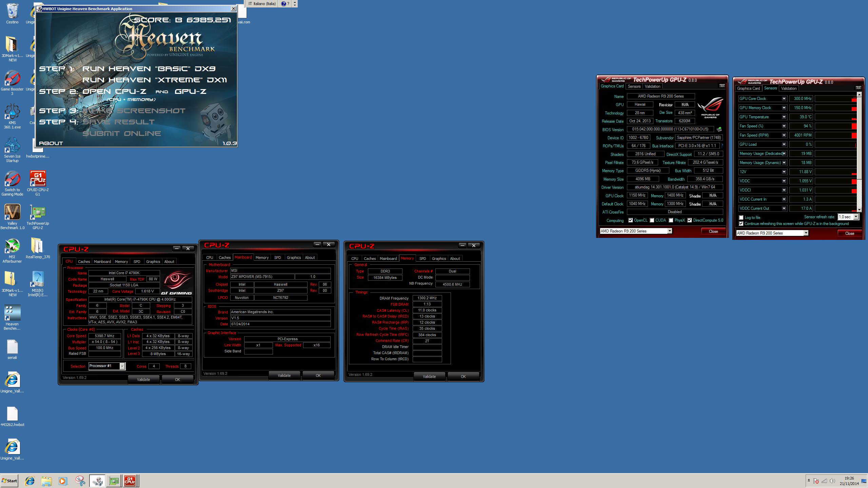Open KMS 360.1.exe desktop shortcut
Image resolution: width=868 pixels, height=488 pixels.
[12, 116]
